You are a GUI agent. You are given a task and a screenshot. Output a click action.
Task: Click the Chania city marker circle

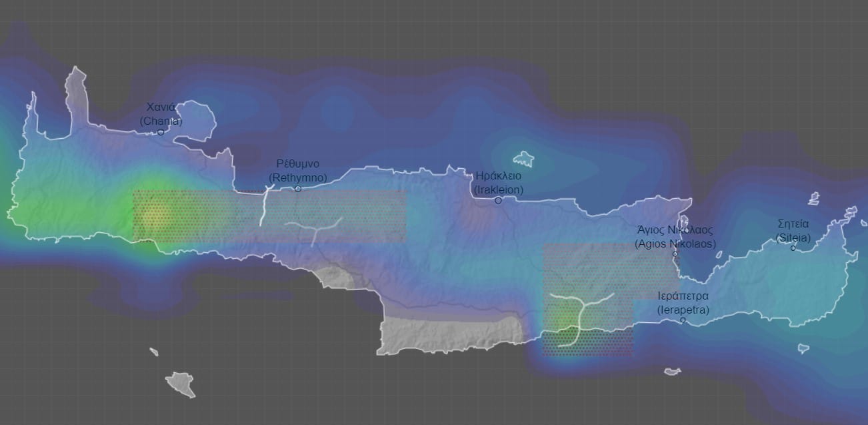point(161,132)
